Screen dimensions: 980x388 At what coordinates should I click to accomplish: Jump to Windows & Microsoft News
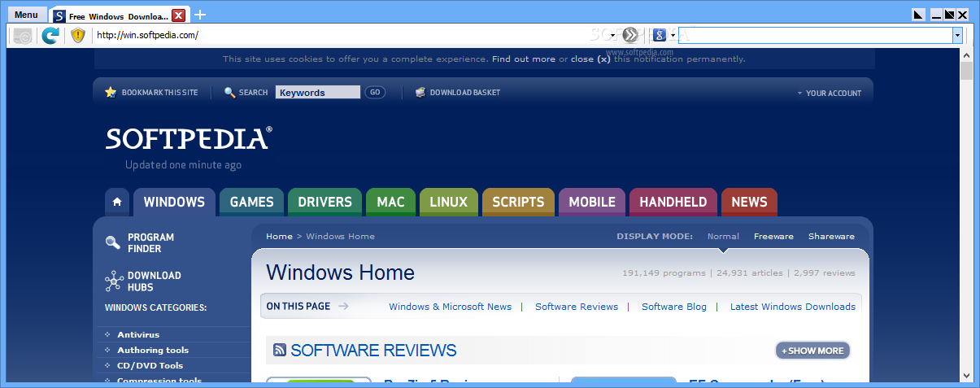point(451,307)
